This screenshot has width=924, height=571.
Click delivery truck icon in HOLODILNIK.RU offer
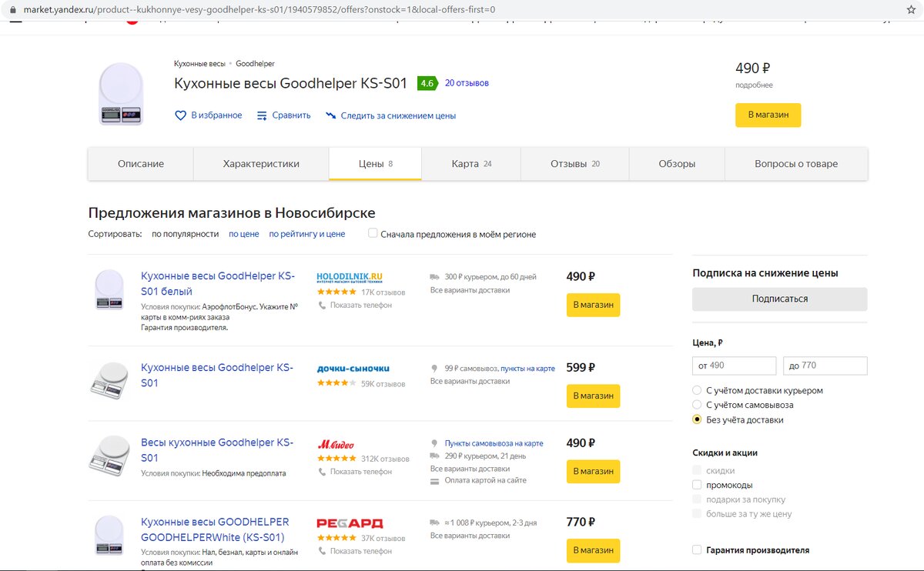coord(435,277)
